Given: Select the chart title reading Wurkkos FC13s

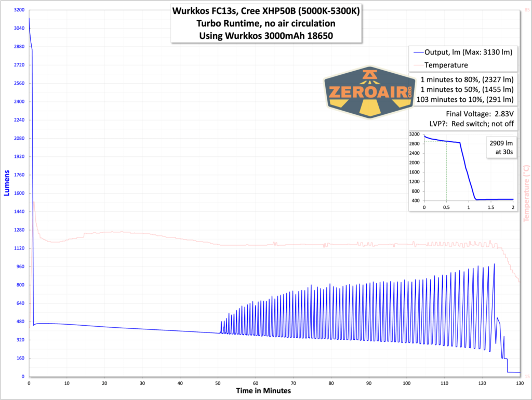Looking at the screenshot, I should tap(267, 11).
